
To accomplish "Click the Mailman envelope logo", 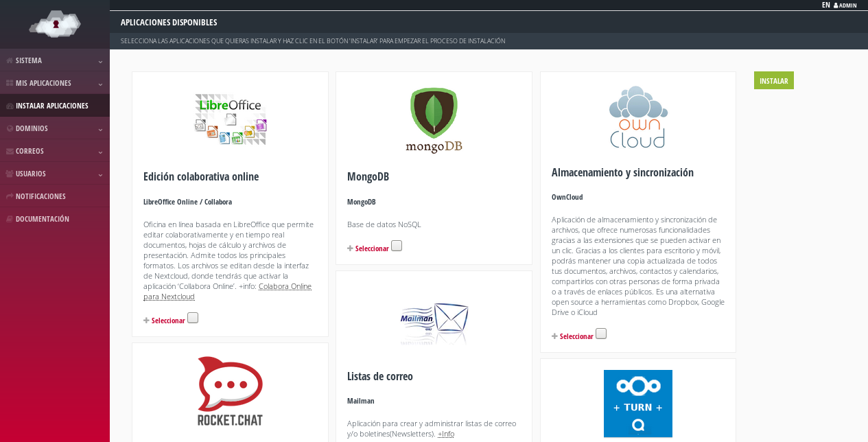I will (x=434, y=323).
